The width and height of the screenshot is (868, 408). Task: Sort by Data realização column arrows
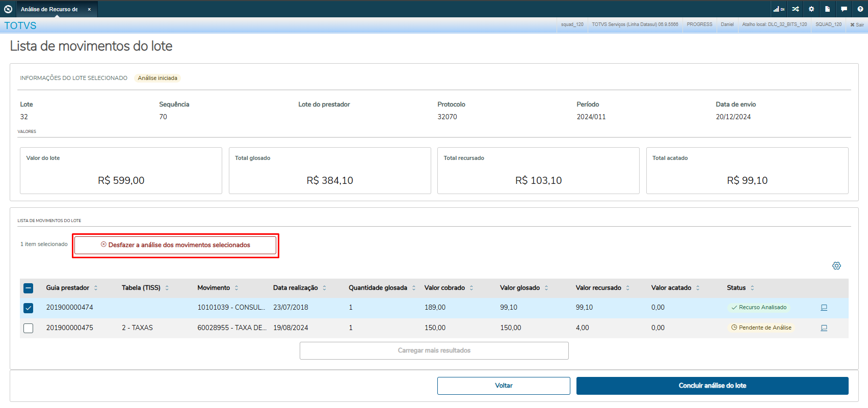coord(324,288)
